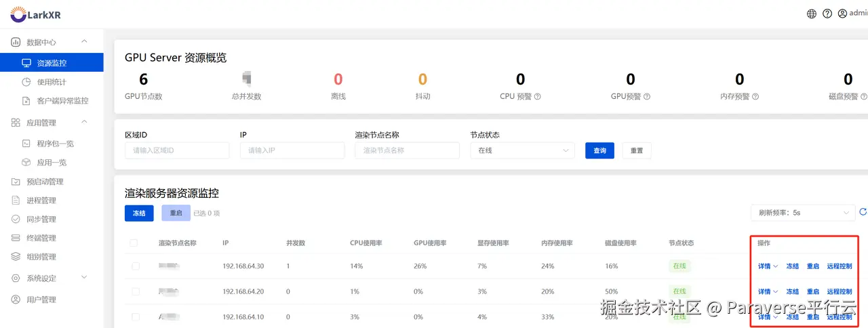Click the blue 查询 button
The height and width of the screenshot is (328, 868).
599,150
